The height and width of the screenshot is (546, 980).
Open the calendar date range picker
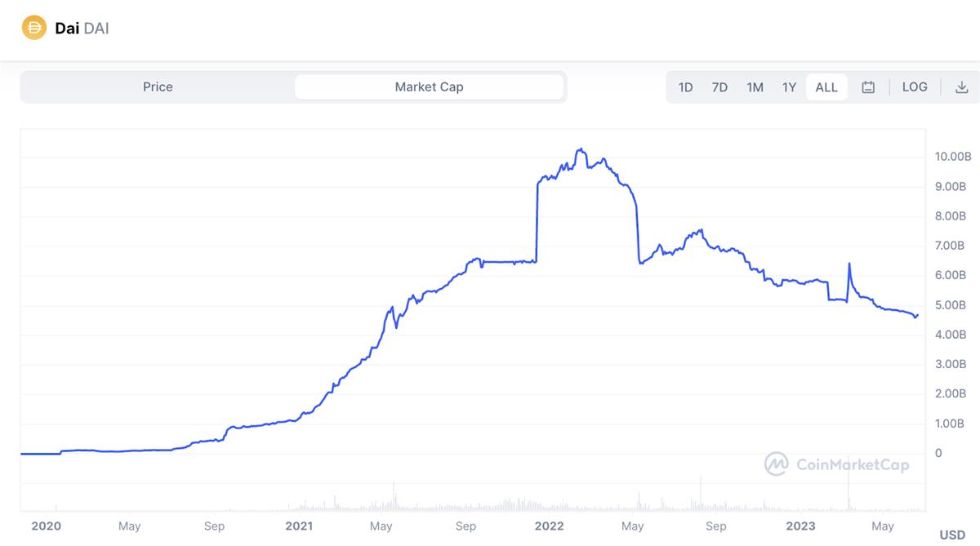coord(868,87)
